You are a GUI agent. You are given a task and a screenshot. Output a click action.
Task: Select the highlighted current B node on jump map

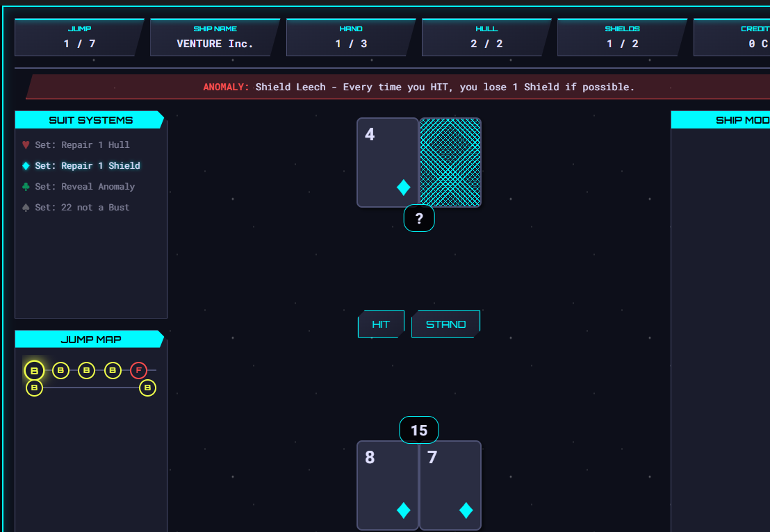(x=34, y=371)
